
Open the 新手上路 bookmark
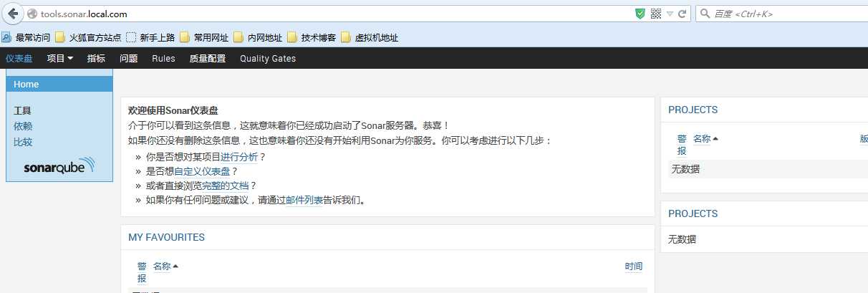tap(150, 37)
